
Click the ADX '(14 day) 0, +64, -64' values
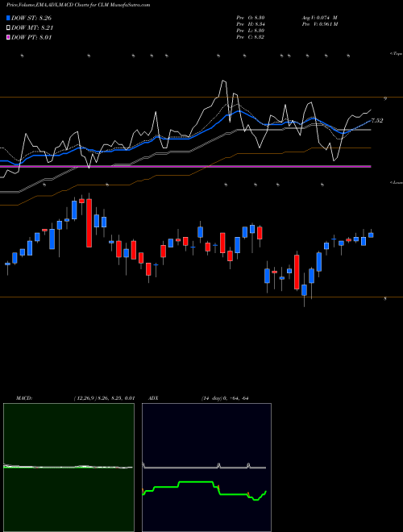tap(225, 398)
